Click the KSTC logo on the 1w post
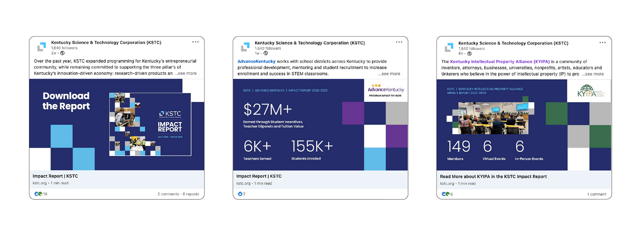The height and width of the screenshot is (234, 644). tap(245, 47)
